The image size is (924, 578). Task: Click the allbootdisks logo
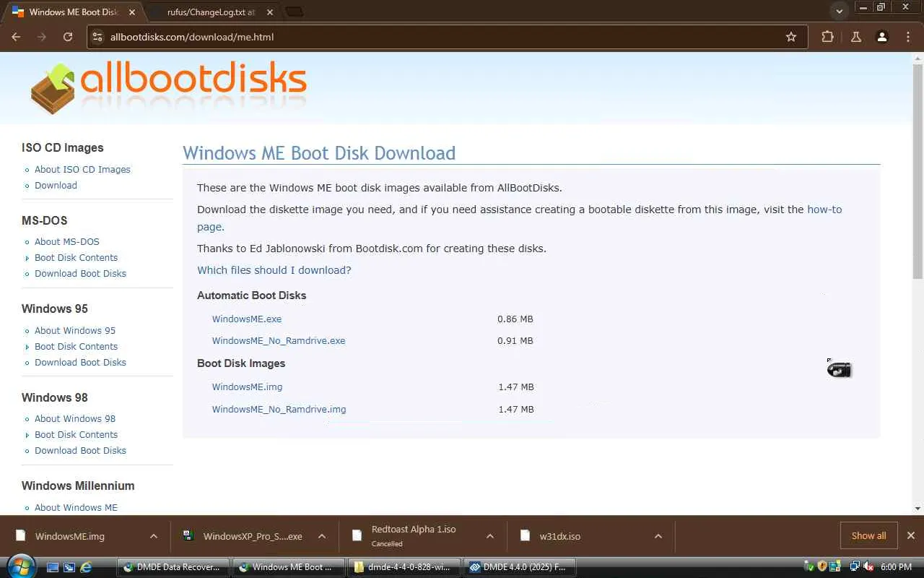[169, 88]
